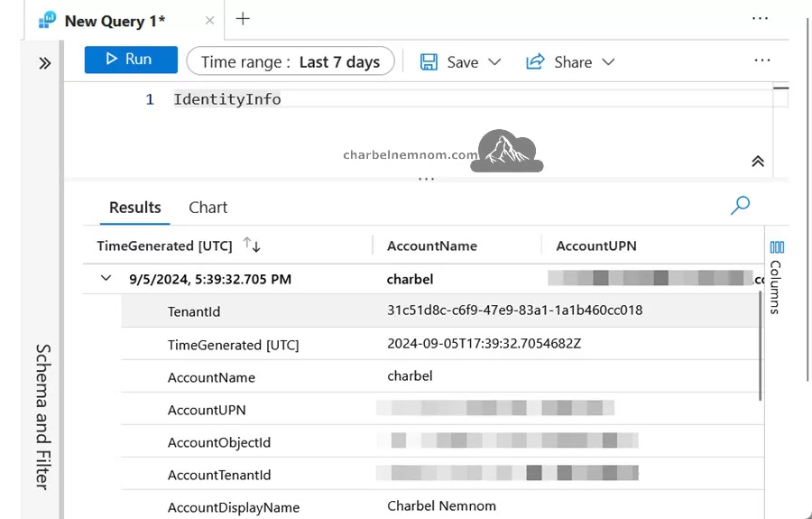Viewport: 812px width, 519px height.
Task: Sort by TimeGenerated arrows icon
Action: 252,245
